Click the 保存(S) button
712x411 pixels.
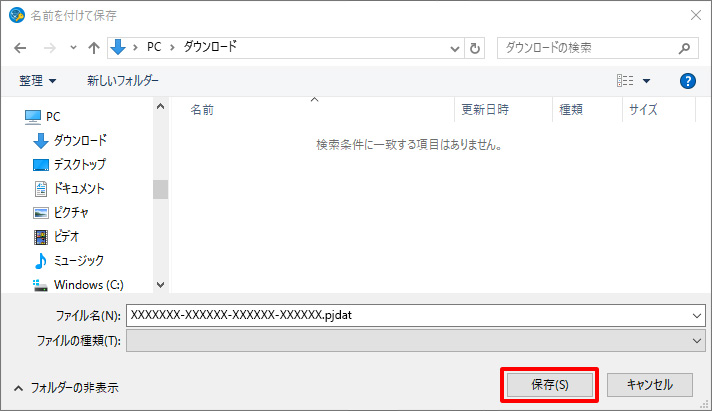(x=549, y=385)
